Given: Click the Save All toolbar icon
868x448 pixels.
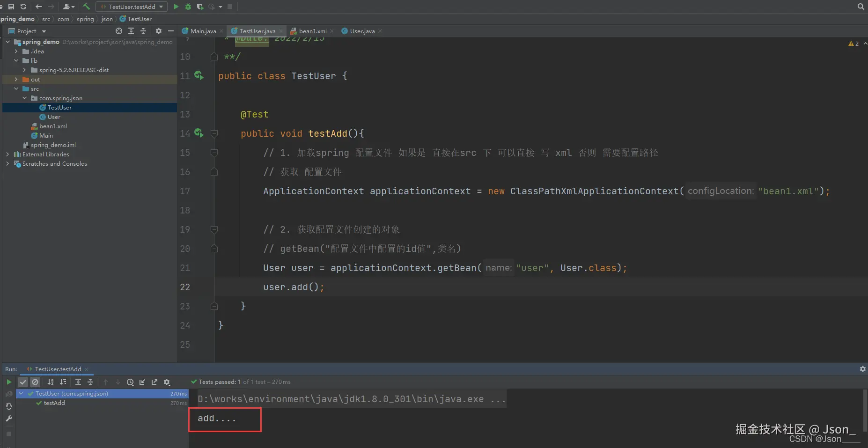Looking at the screenshot, I should click(11, 7).
